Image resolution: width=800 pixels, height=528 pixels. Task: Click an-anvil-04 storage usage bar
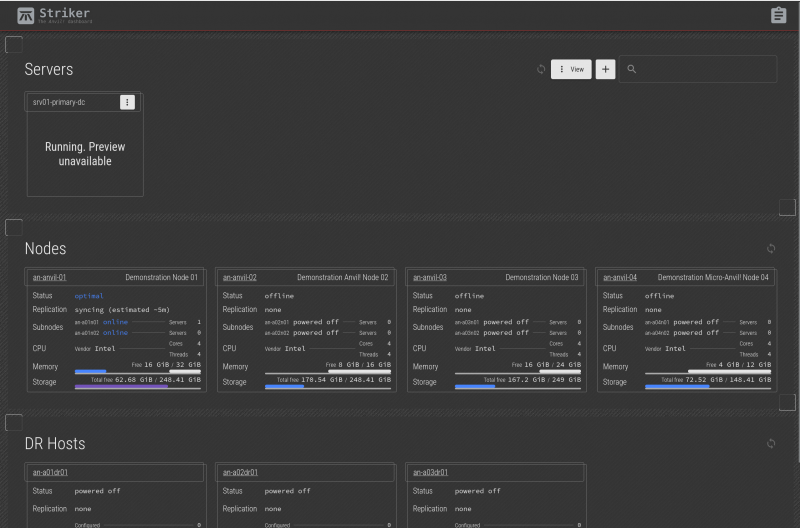click(708, 387)
